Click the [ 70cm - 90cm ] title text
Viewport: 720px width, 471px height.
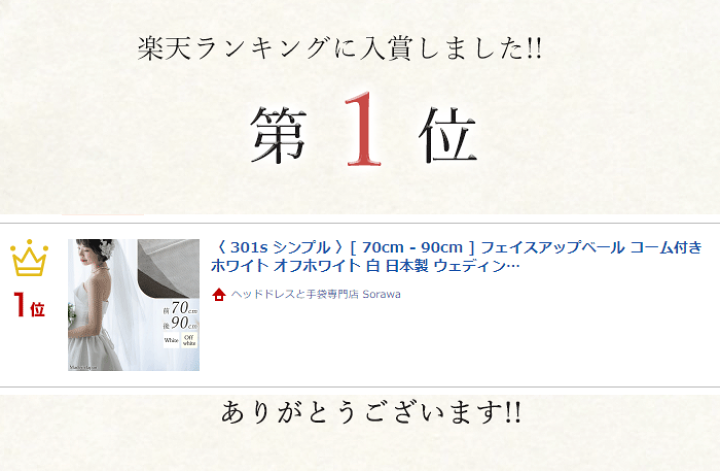[412, 248]
